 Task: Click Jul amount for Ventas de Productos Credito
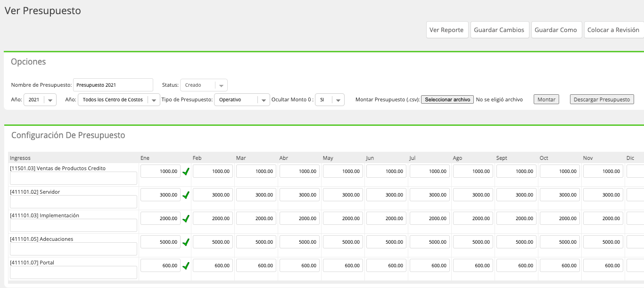tap(429, 171)
